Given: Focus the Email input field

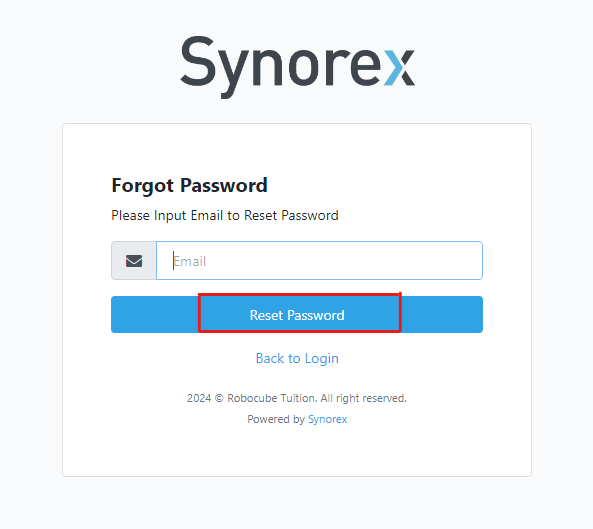Looking at the screenshot, I should (x=319, y=261).
